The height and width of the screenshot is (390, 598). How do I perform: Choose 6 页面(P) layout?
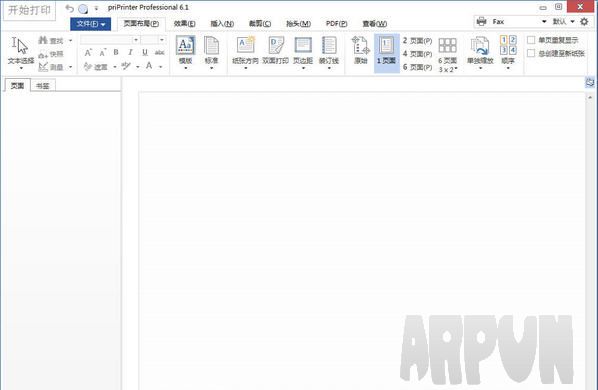pos(417,67)
